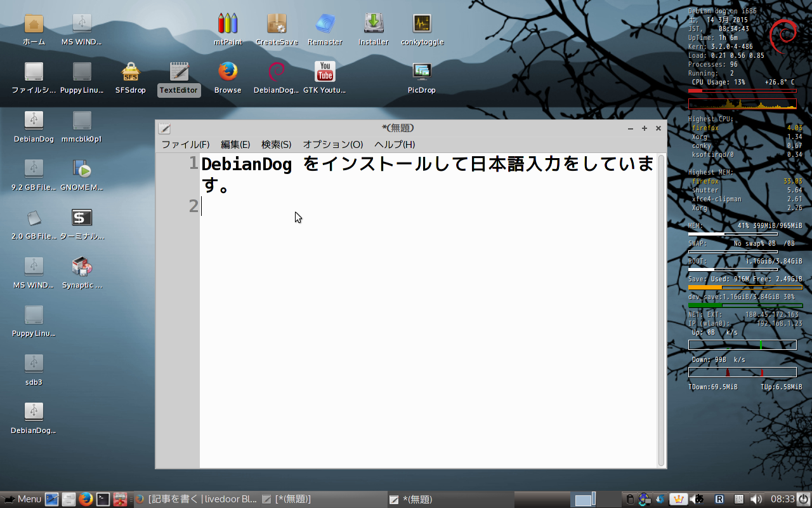Open the Menu start button
This screenshot has width=812, height=508.
(x=22, y=499)
